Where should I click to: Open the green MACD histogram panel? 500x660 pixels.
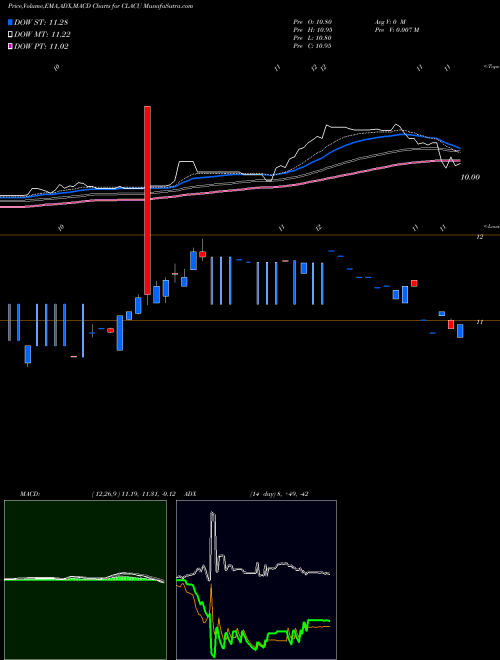coord(85,580)
